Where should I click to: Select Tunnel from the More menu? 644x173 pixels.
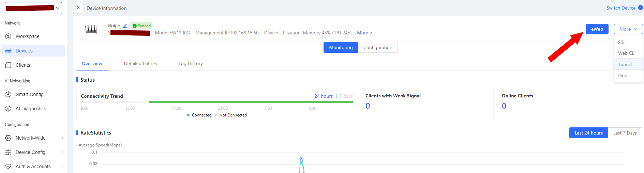625,64
